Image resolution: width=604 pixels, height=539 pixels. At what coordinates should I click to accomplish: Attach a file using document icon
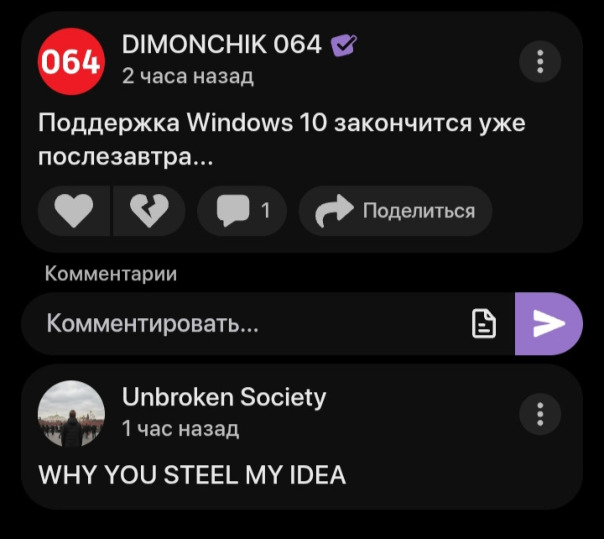pyautogui.click(x=484, y=323)
